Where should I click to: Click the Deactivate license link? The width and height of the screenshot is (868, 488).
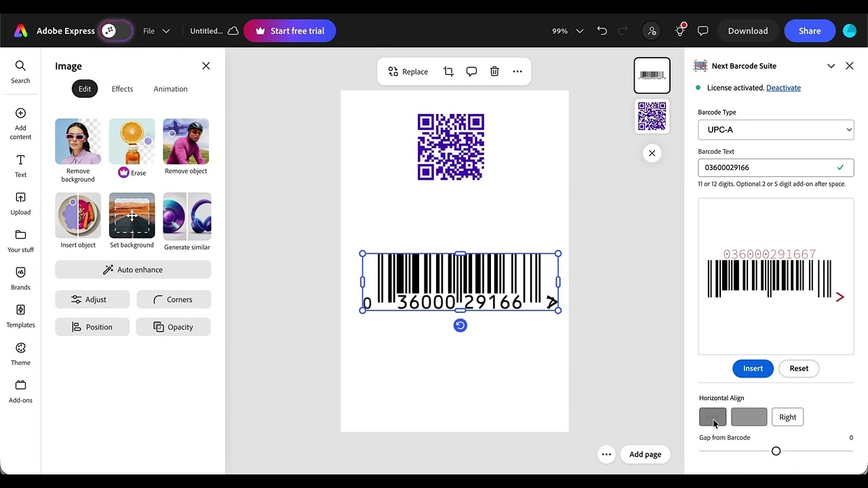tap(783, 87)
